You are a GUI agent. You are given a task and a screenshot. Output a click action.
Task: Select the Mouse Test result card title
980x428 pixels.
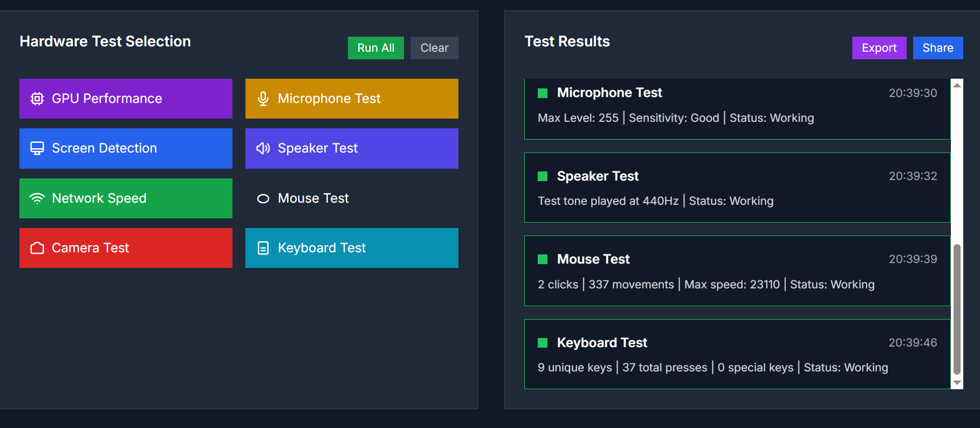tap(593, 259)
